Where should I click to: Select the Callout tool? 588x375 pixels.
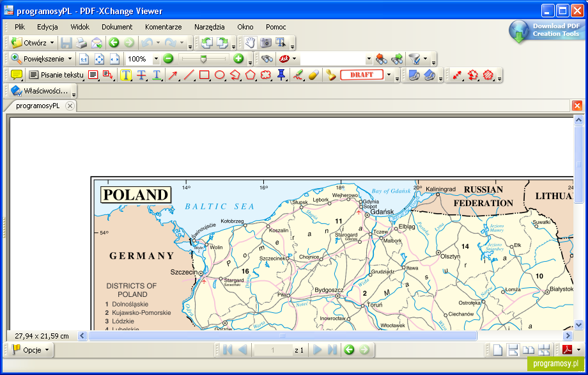click(108, 75)
